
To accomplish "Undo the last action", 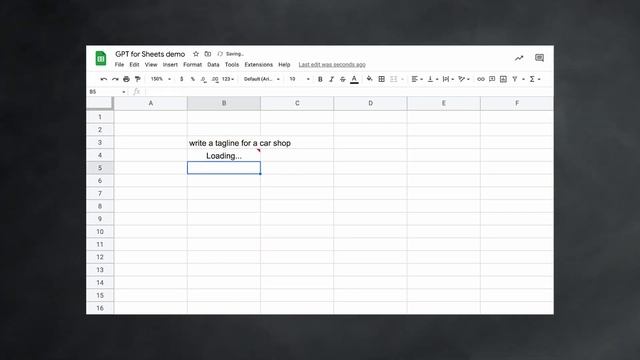I will 104,79.
